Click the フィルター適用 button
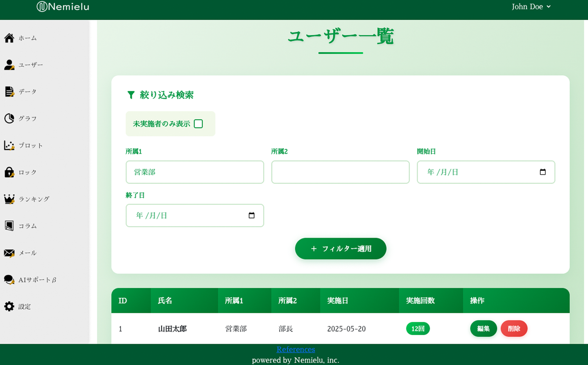588x365 pixels. tap(340, 249)
